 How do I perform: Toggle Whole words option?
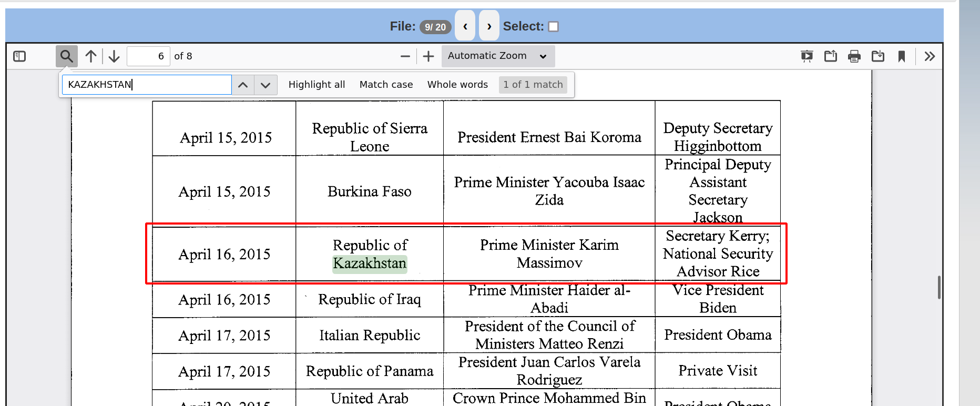[x=457, y=85]
